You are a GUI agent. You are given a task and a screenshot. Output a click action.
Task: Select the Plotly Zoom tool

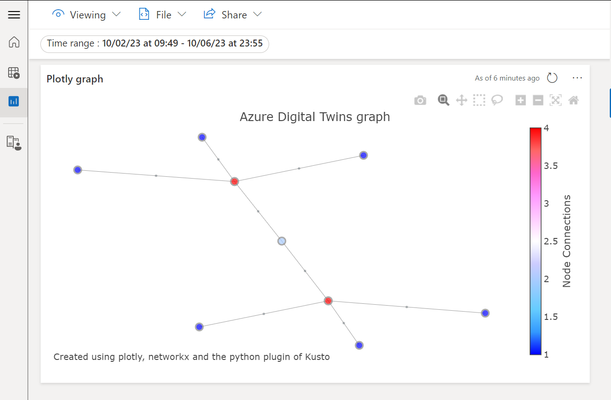[443, 100]
